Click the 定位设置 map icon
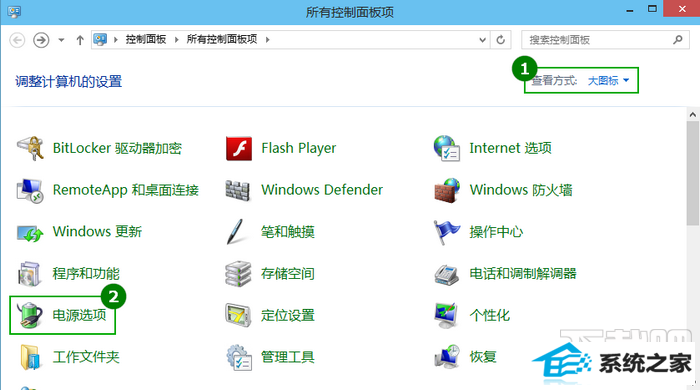Image resolution: width=700 pixels, height=390 pixels. point(238,315)
